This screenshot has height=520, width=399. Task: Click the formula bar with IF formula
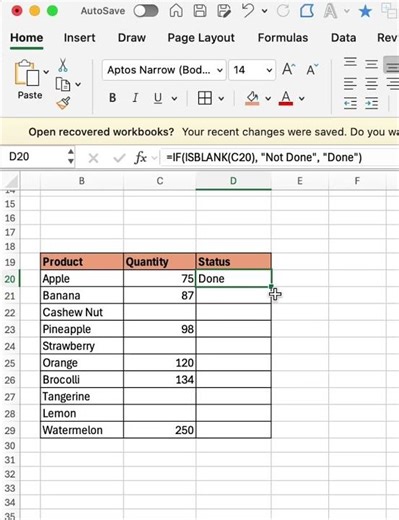pyautogui.click(x=279, y=157)
